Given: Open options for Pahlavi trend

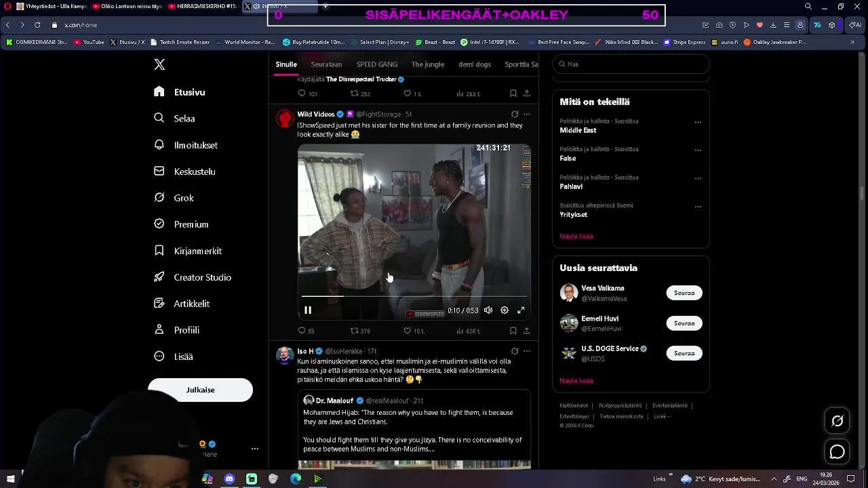Looking at the screenshot, I should click(698, 179).
